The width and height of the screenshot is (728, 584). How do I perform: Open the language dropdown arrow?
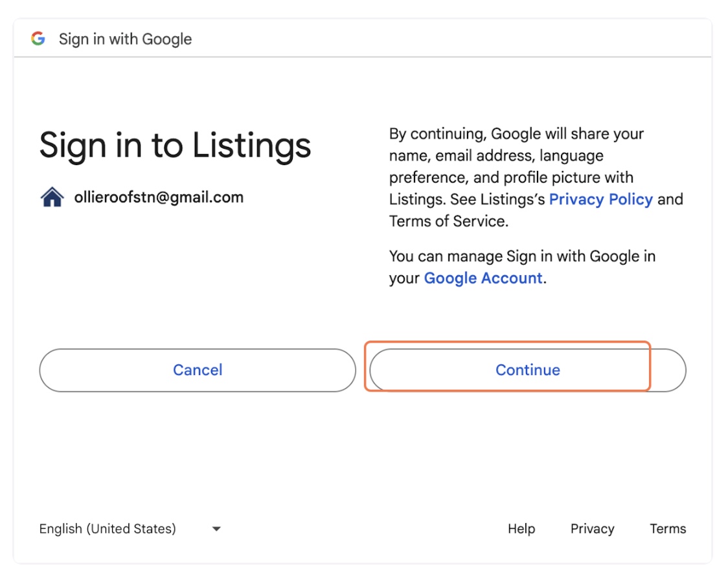coord(216,529)
